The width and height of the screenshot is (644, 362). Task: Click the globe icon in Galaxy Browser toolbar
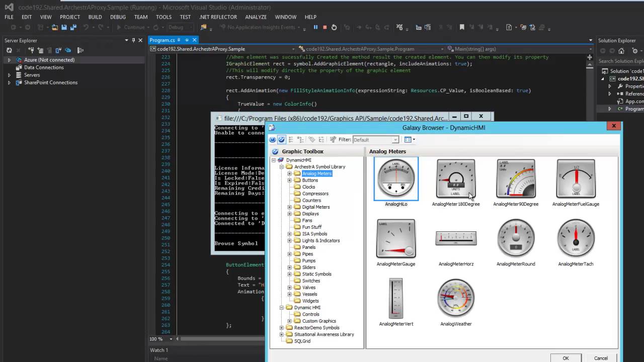point(273,140)
